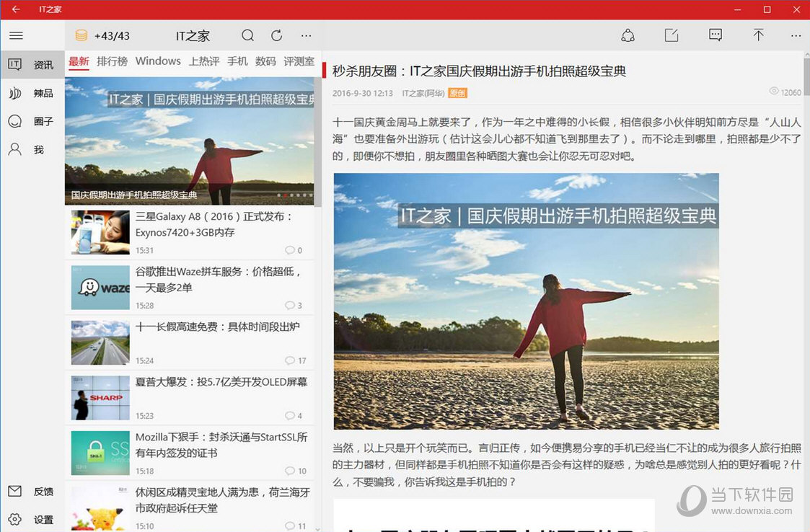Click the comment count on Waze article
This screenshot has width=810, height=532.
(294, 305)
